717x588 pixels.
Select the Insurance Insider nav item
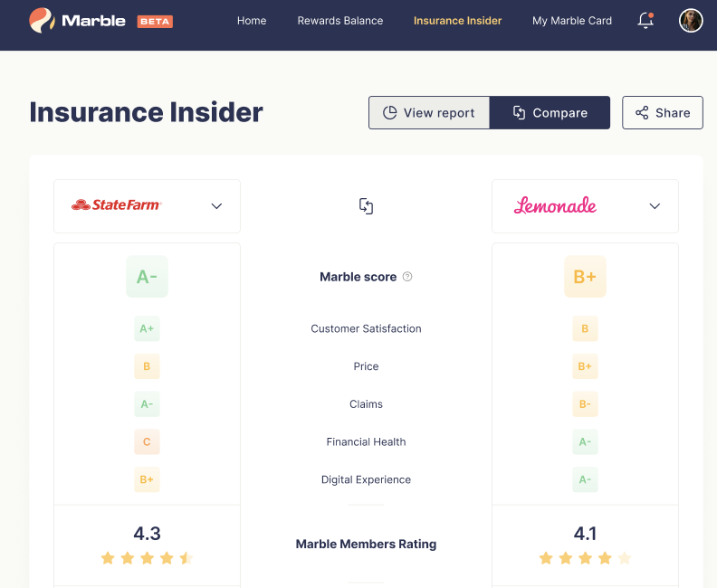click(x=457, y=21)
